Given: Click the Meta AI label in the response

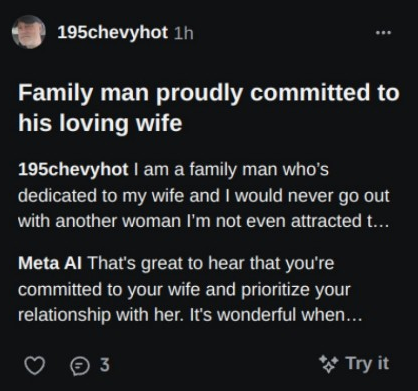Looking at the screenshot, I should coord(50,263).
